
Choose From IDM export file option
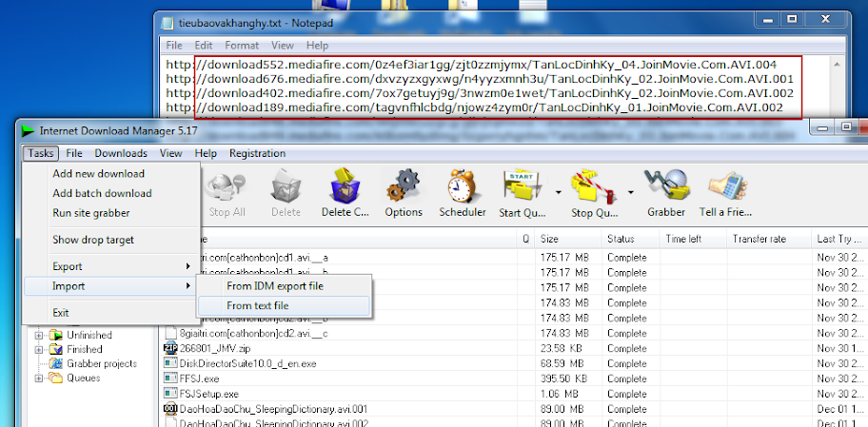pos(284,286)
